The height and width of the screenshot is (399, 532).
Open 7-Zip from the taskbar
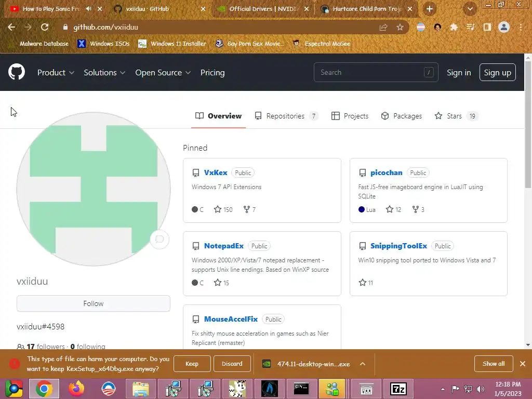398,389
